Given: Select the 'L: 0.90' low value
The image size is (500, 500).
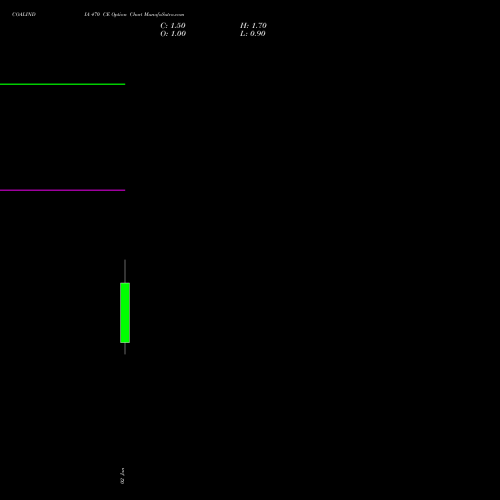Looking at the screenshot, I should [253, 34].
